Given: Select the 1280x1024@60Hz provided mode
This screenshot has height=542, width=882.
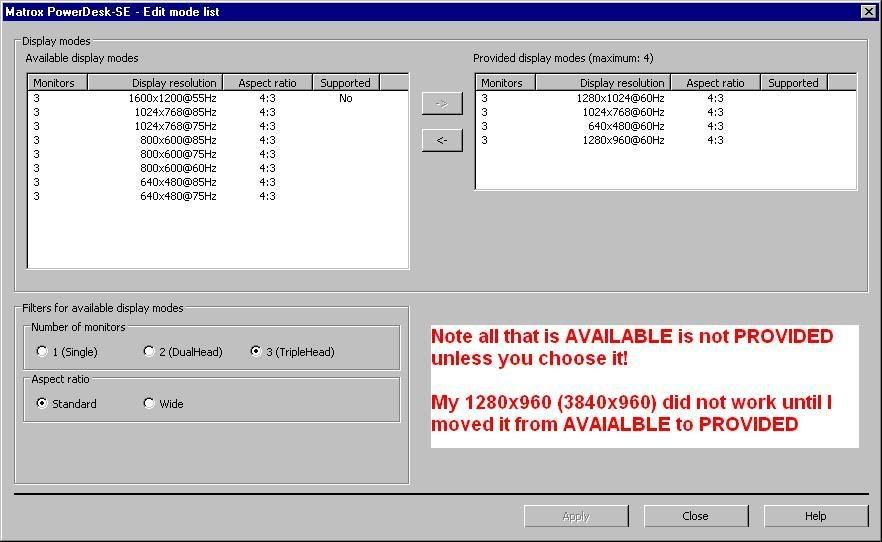Looking at the screenshot, I should 666,98.
